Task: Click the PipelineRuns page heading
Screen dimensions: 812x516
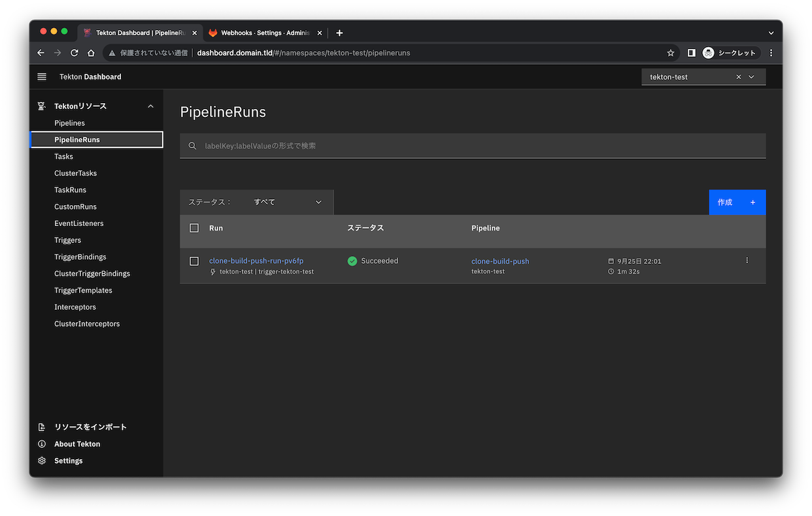Action: [223, 112]
